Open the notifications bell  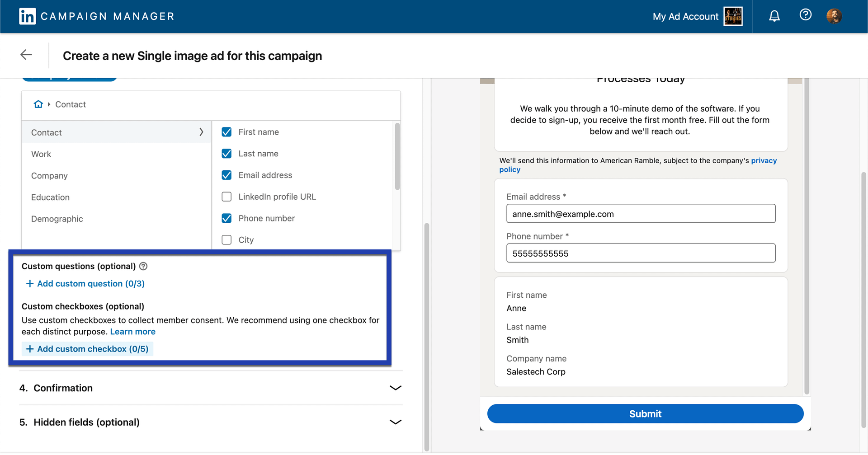774,16
